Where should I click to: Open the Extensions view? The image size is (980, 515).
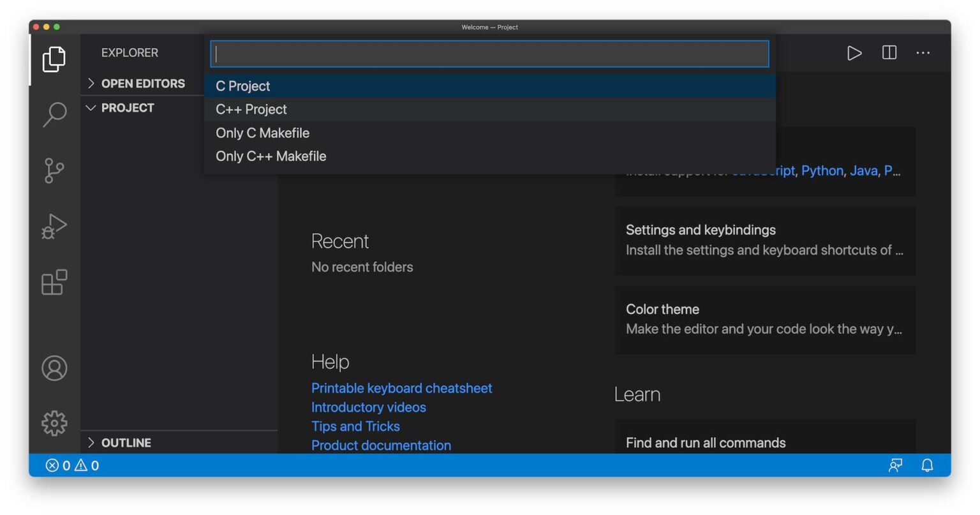pos(55,283)
